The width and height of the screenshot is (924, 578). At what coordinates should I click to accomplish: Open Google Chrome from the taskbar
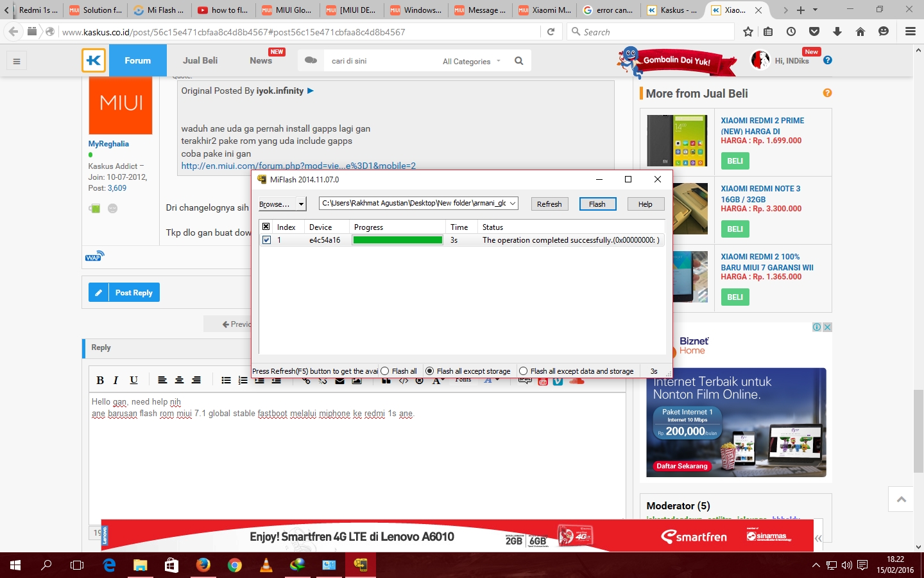tap(234, 565)
